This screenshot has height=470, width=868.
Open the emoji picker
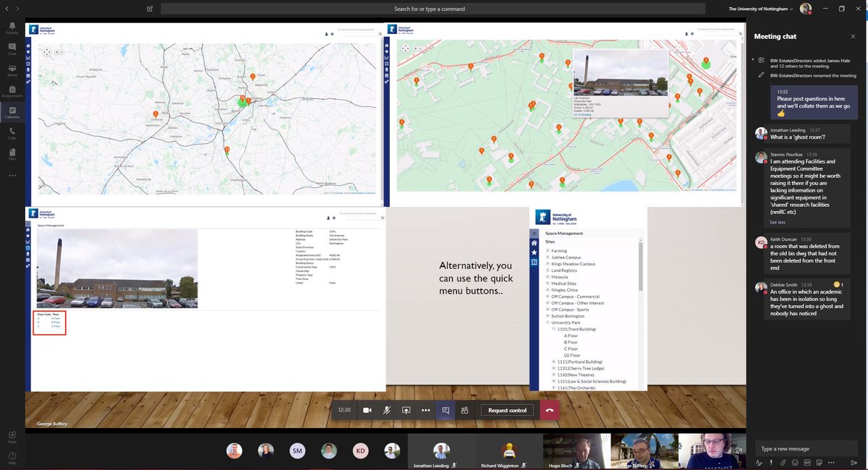click(x=794, y=463)
